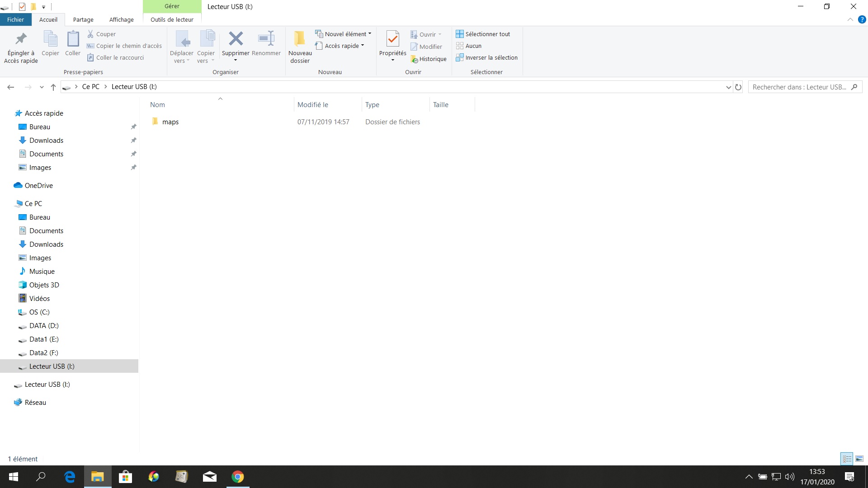Sort by the Modifié le column header
The width and height of the screenshot is (868, 488).
pos(313,105)
